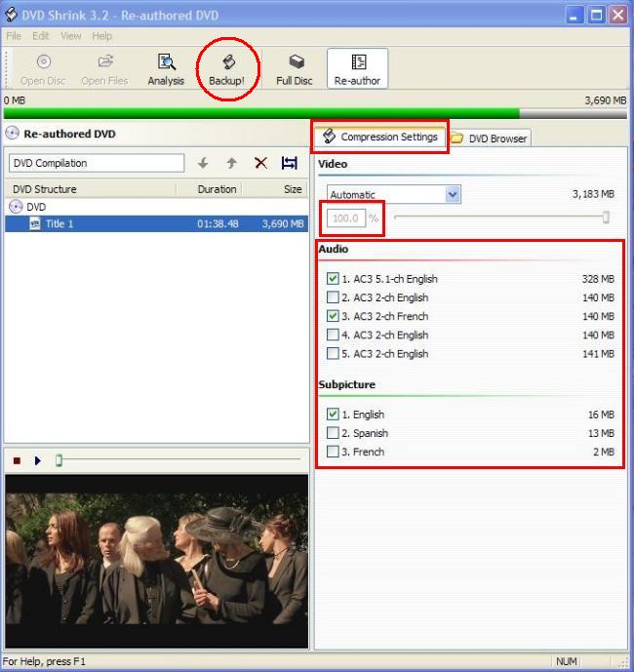Enable audio track 2 AC3 2-ch English
The height and width of the screenshot is (672, 634).
333,297
